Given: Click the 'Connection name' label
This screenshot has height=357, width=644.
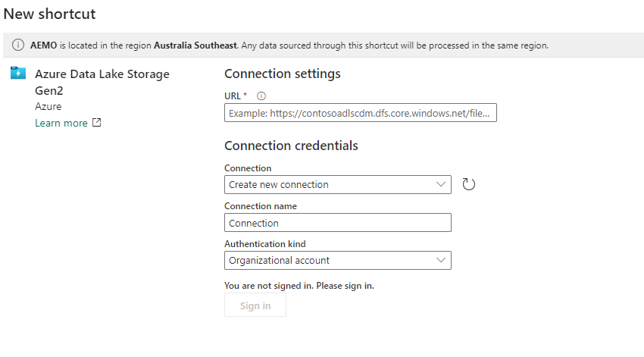Looking at the screenshot, I should click(x=261, y=206).
